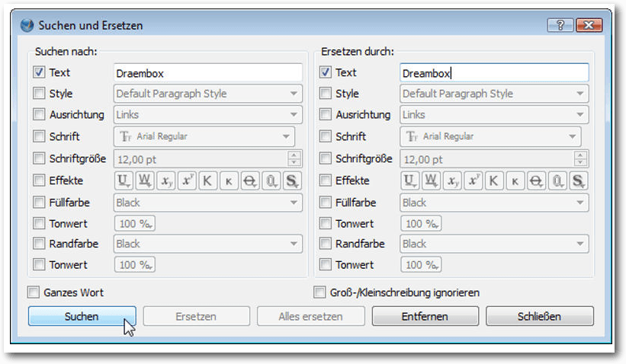This screenshot has width=626, height=364.
Task: Open Füllfarbe Black dropdown under Ersetzen durch
Action: pos(494,203)
